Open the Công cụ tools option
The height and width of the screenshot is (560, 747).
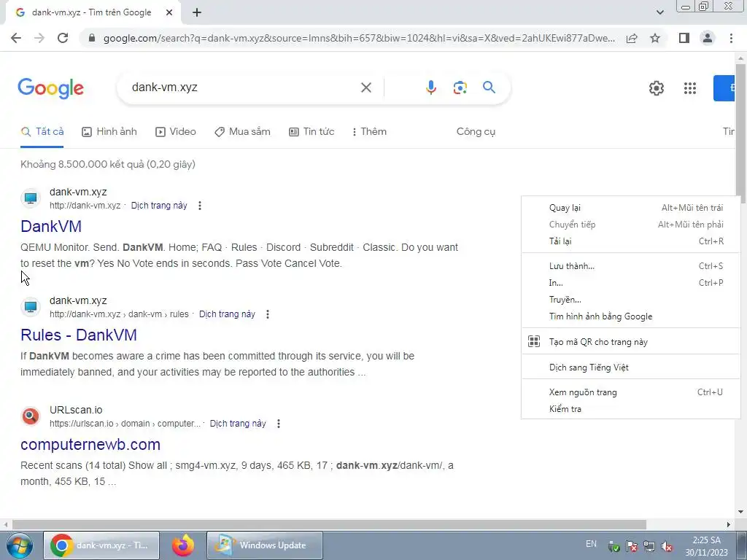476,132
